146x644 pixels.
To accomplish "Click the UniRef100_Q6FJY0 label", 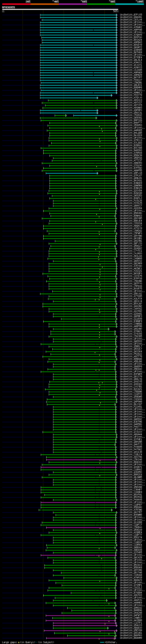I will pos(131,243).
